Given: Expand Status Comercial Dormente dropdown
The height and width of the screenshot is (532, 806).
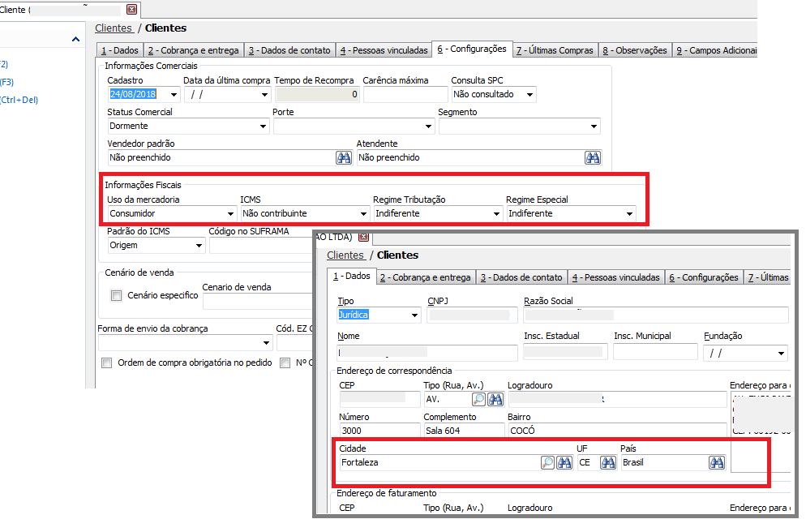Looking at the screenshot, I should pos(264,127).
